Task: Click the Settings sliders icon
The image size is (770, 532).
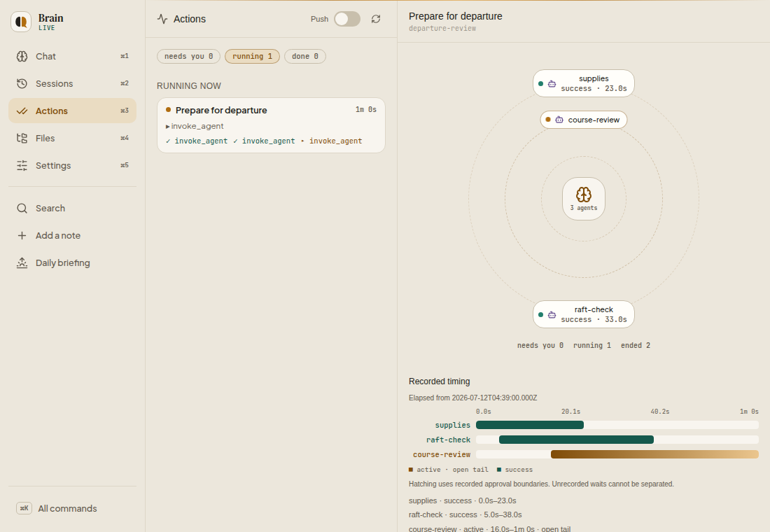Action: (22, 165)
